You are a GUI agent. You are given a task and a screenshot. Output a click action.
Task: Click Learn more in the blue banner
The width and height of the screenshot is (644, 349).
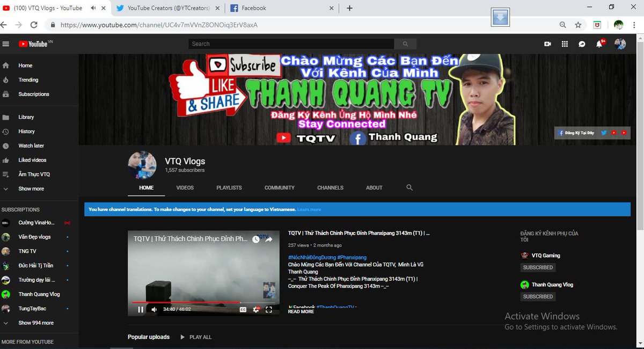point(309,209)
